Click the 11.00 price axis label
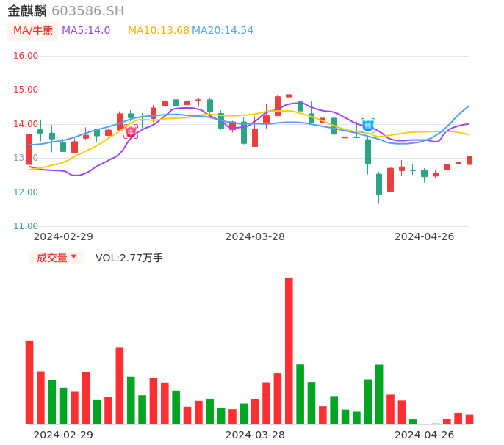 coord(26,226)
